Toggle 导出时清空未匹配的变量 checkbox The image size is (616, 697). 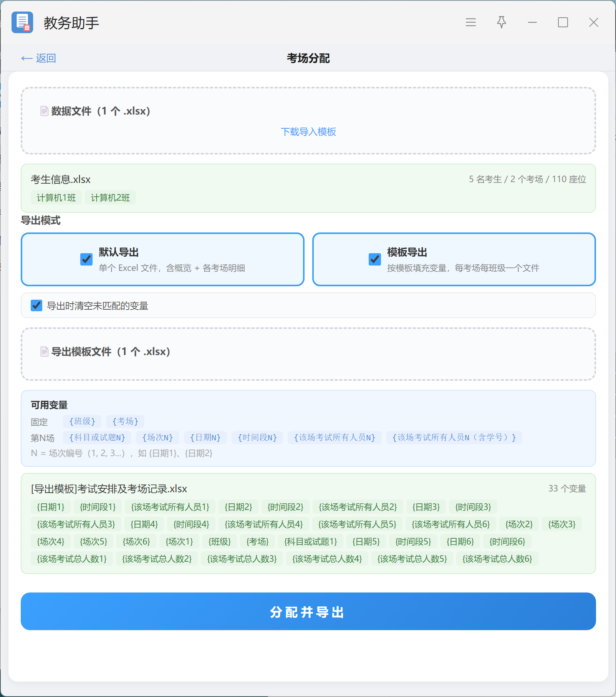(36, 305)
